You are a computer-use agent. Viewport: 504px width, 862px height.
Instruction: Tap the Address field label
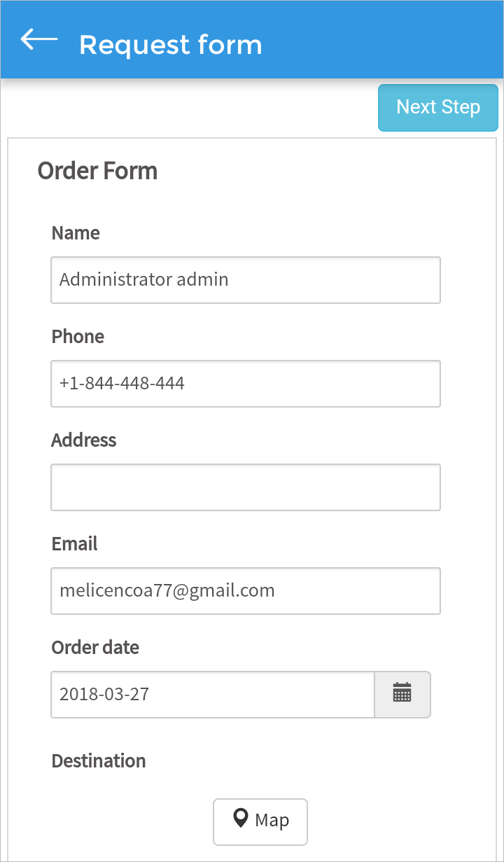point(84,440)
